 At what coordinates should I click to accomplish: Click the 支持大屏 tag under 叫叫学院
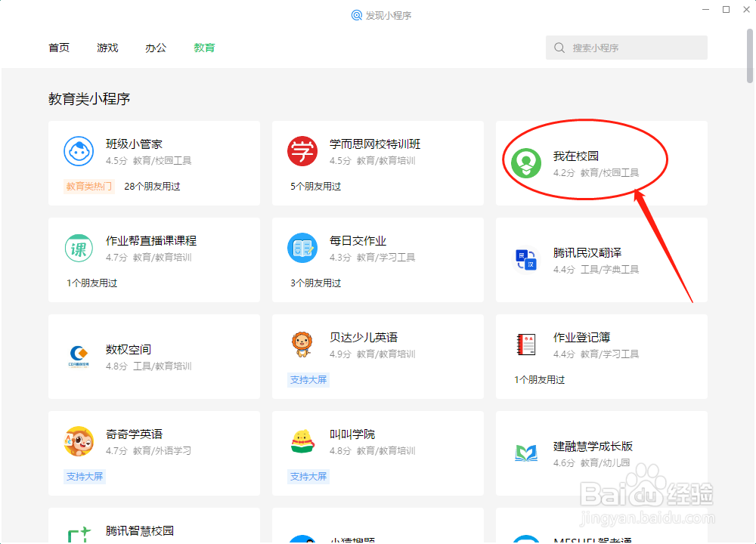pos(308,477)
